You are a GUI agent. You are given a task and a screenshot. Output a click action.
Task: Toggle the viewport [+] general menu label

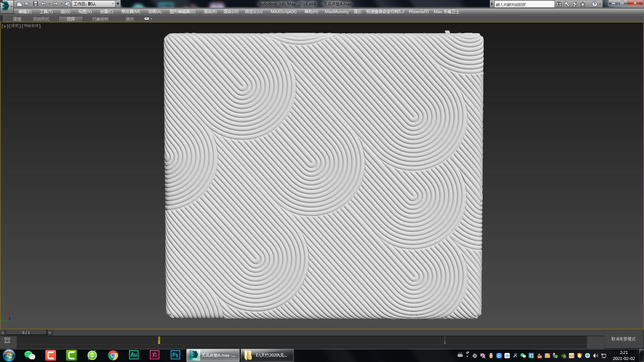point(5,26)
